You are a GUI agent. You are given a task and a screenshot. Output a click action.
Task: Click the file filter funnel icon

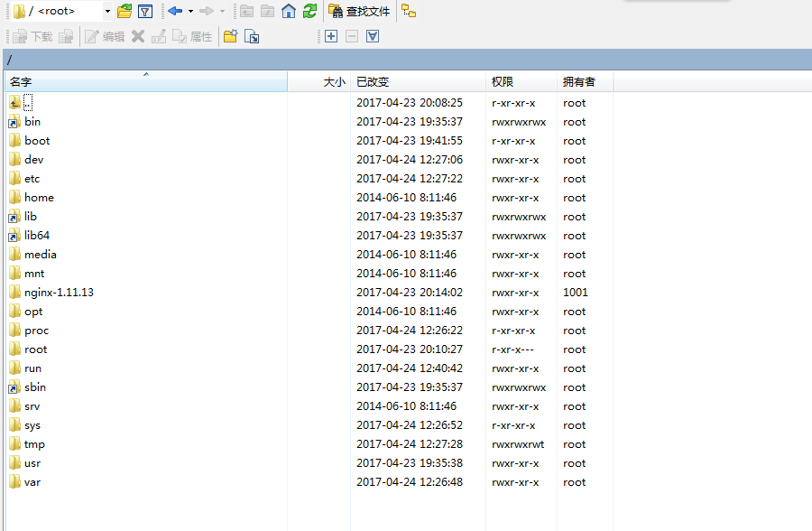[145, 12]
